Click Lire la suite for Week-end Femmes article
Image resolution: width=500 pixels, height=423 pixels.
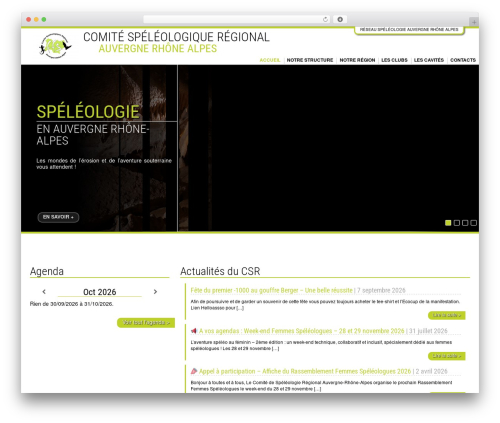(447, 356)
